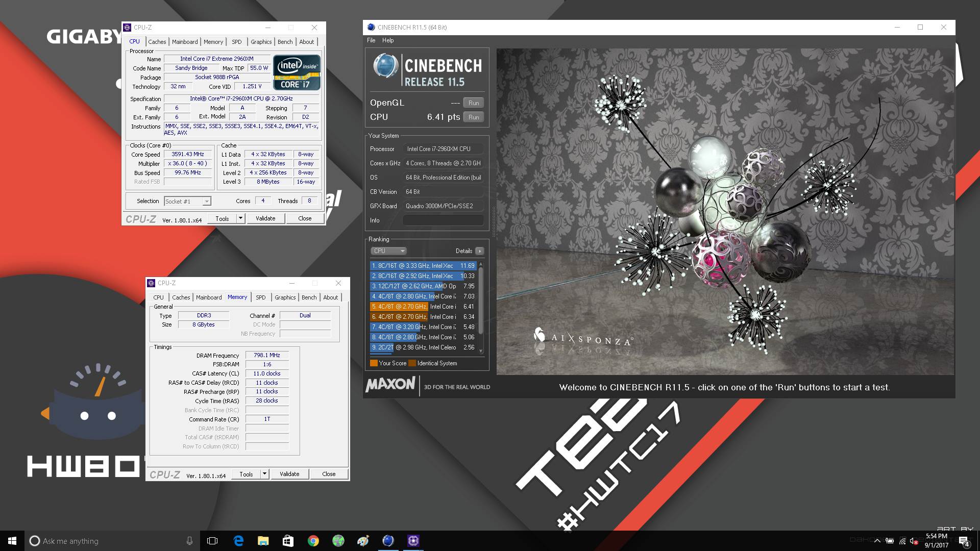This screenshot has height=551, width=980.
Task: Open the muted volume tray icon
Action: click(915, 541)
